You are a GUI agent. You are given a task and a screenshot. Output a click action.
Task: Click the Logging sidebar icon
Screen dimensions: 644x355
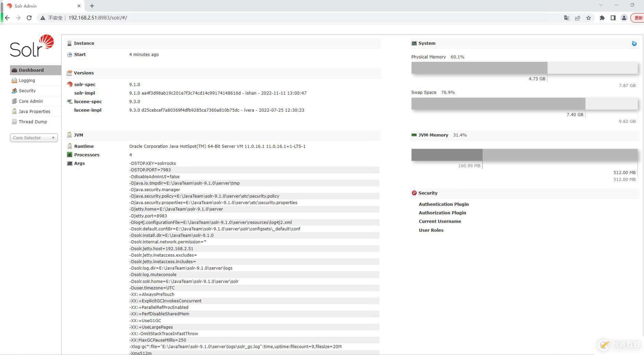tap(14, 81)
